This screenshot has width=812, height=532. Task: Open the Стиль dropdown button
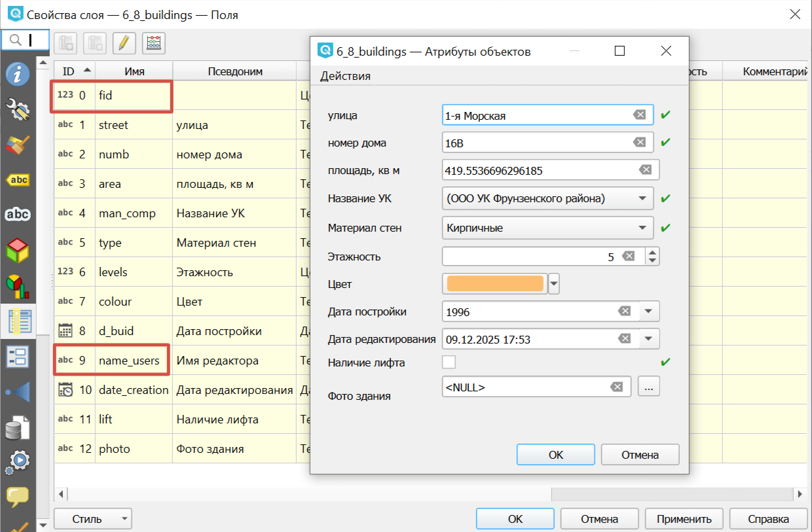coord(92,519)
